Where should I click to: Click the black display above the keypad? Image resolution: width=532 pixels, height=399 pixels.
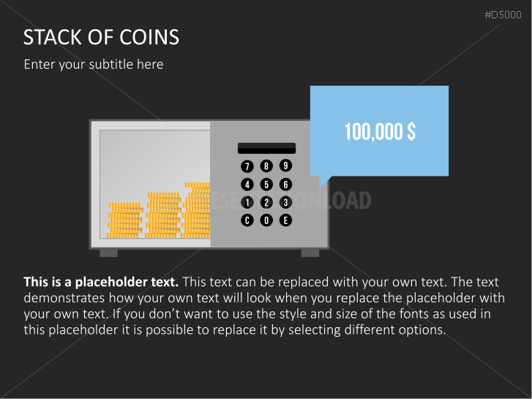tap(266, 148)
